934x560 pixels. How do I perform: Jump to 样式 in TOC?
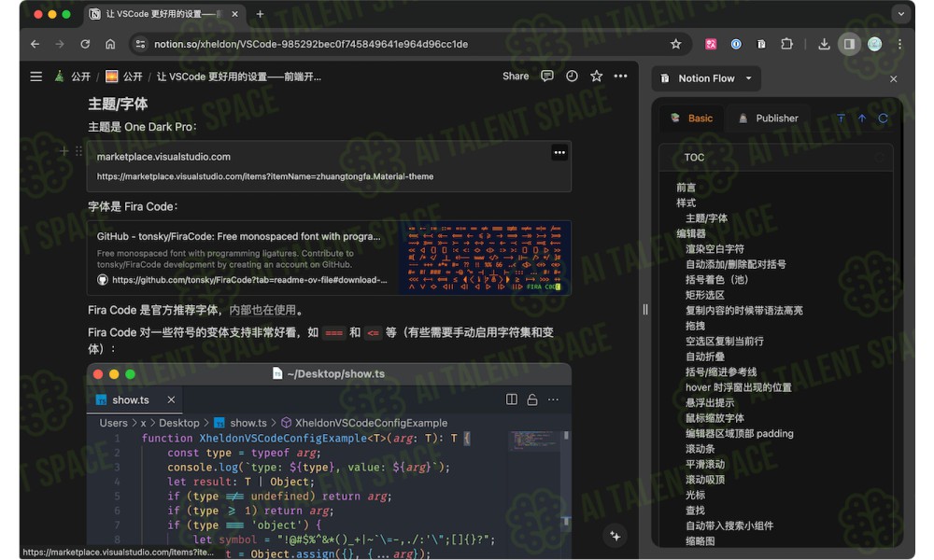[x=686, y=203]
